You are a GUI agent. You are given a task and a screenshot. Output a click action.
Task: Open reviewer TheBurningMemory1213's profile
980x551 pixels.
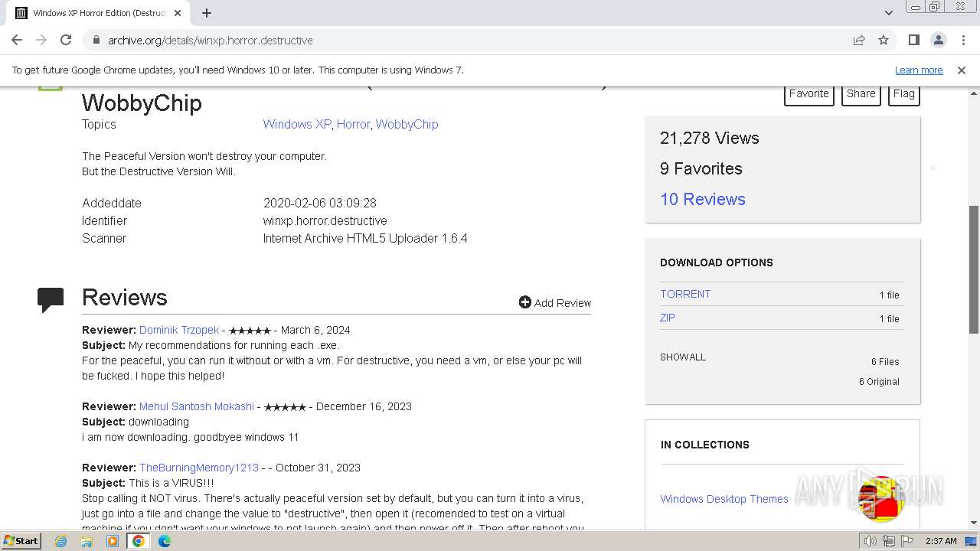coord(199,468)
